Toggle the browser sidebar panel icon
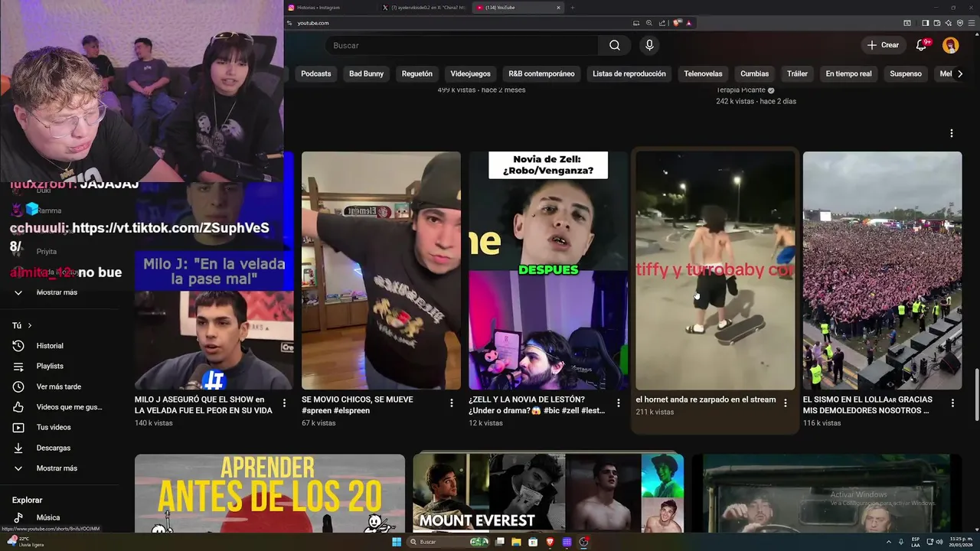 click(x=925, y=23)
